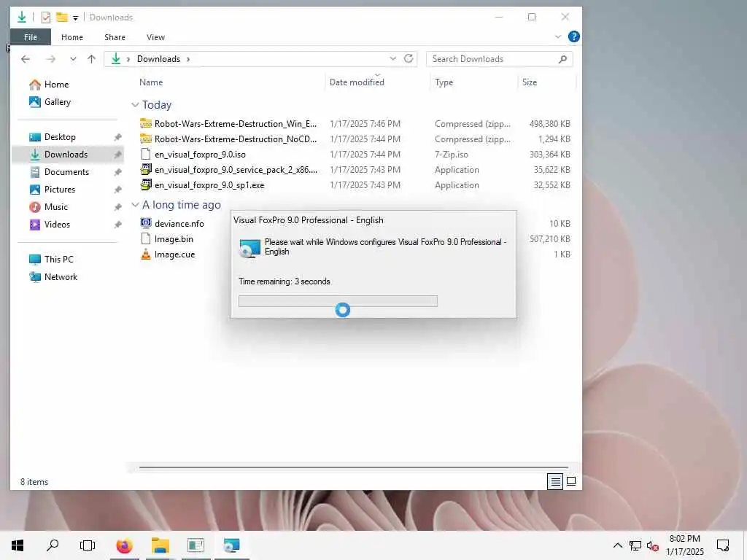Switch to Windows Installer taskbar icon
Image resolution: width=747 pixels, height=560 pixels.
pos(231,545)
